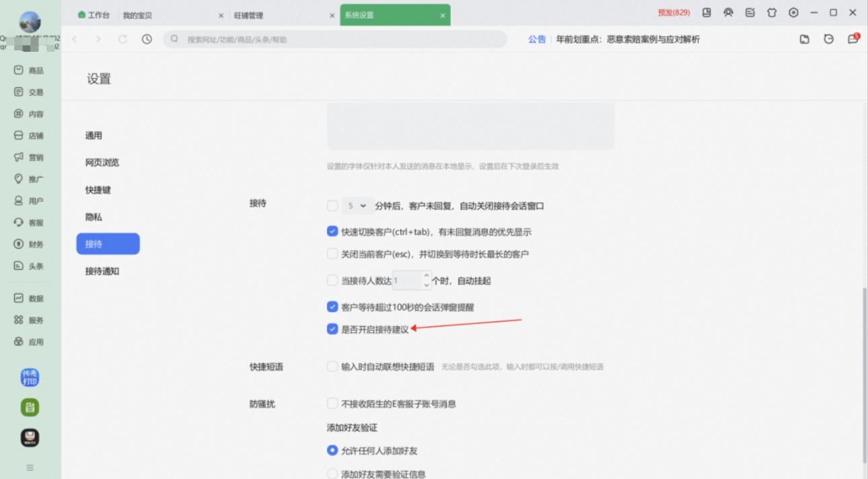Viewport: 868px width, 479px height.
Task: Launch the black app icon in sidebar
Action: pyautogui.click(x=30, y=438)
